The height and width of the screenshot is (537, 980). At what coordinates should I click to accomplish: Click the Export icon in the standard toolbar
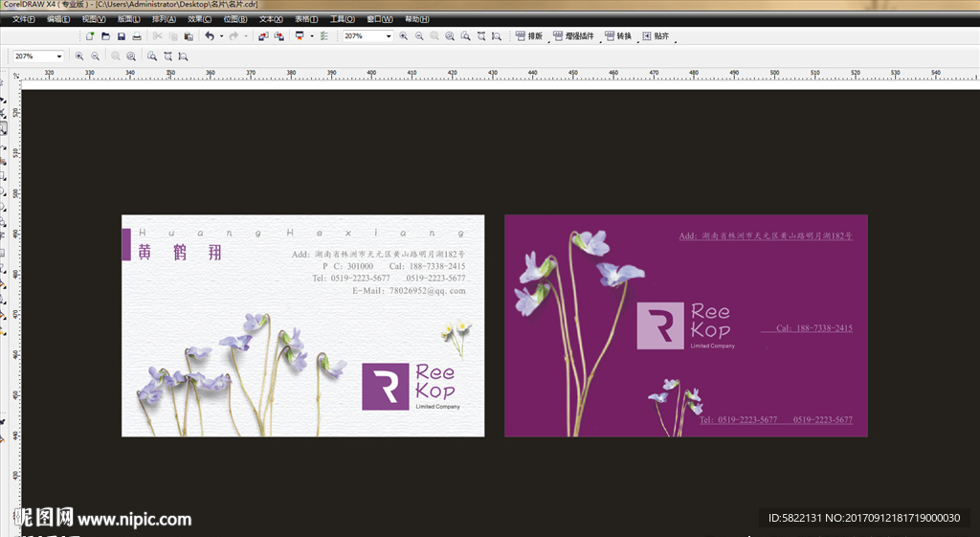[x=278, y=36]
